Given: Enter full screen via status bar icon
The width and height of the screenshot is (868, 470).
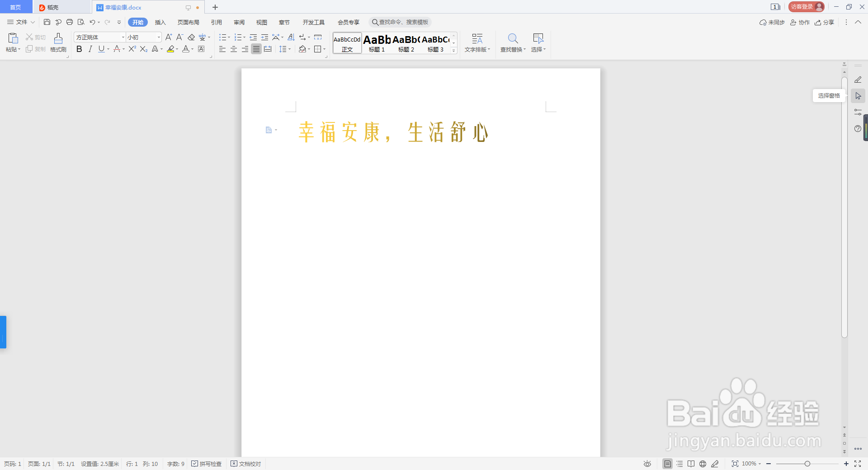Looking at the screenshot, I should (859, 464).
